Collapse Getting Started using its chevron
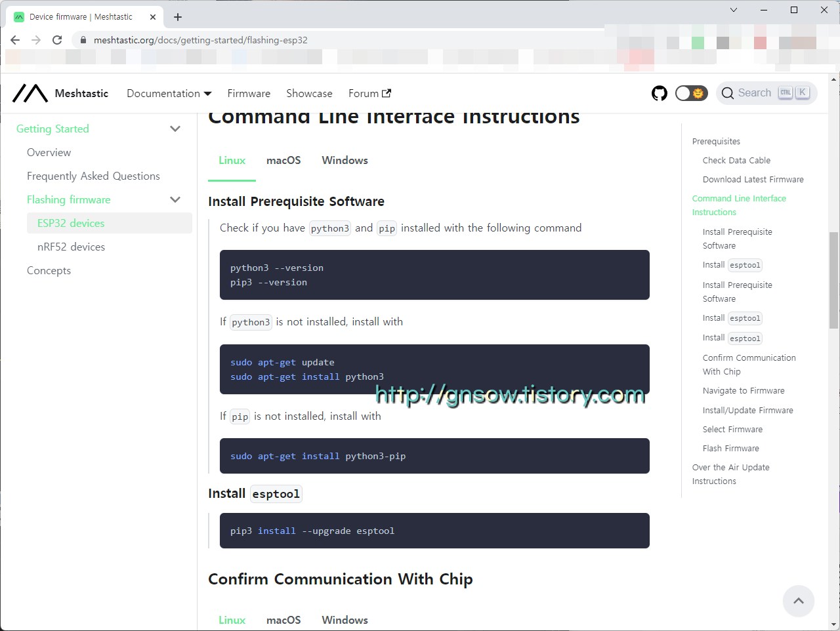The width and height of the screenshot is (840, 631). coord(175,129)
